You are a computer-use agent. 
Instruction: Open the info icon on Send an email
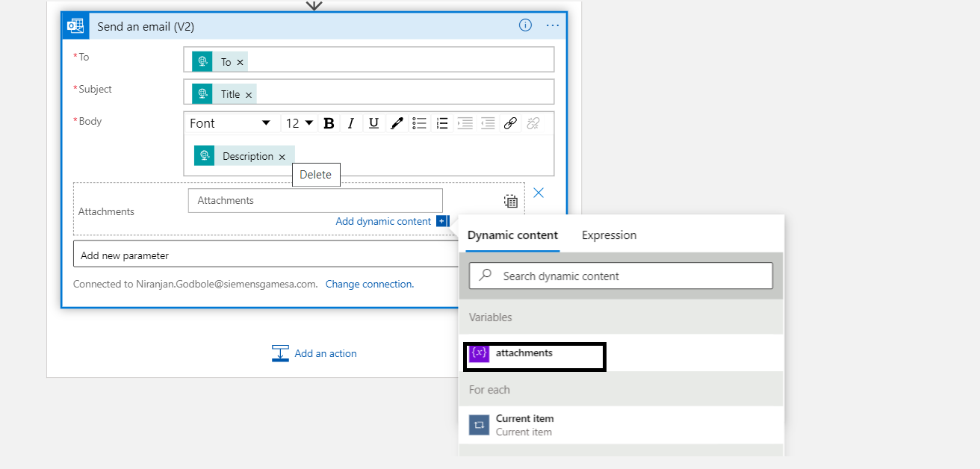(x=525, y=25)
